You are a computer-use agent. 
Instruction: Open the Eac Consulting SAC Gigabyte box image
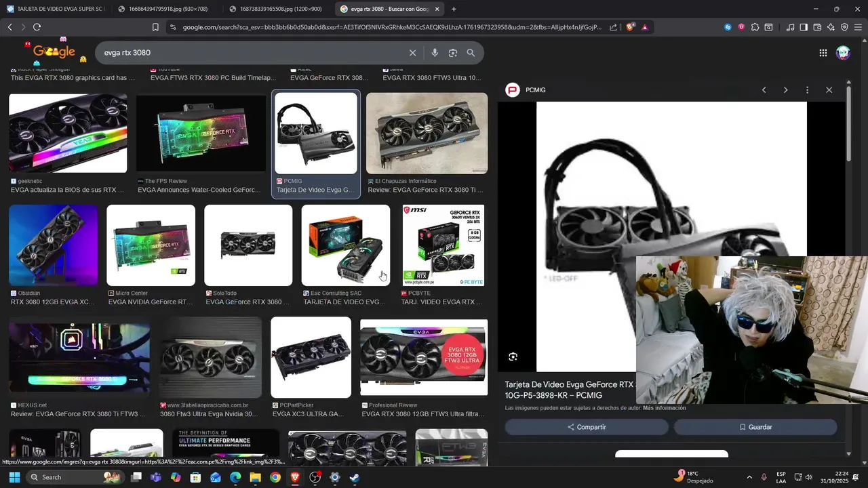(x=346, y=245)
